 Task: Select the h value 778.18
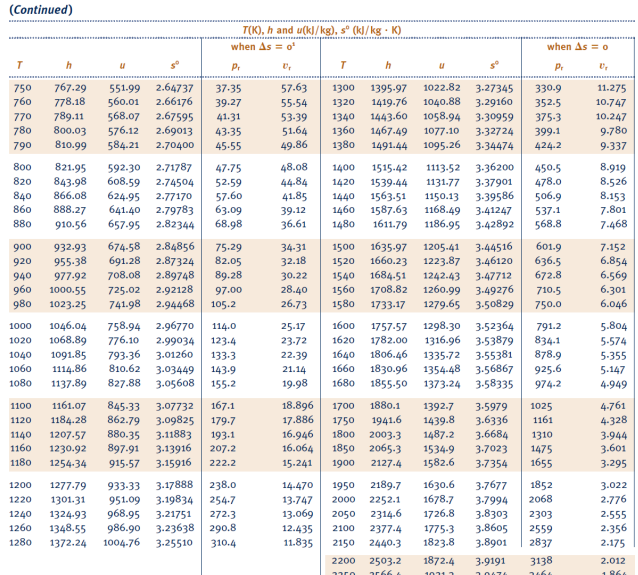(70, 102)
